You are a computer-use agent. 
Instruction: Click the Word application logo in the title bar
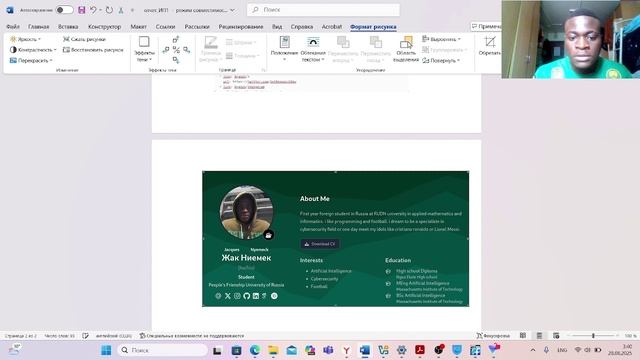click(10, 10)
